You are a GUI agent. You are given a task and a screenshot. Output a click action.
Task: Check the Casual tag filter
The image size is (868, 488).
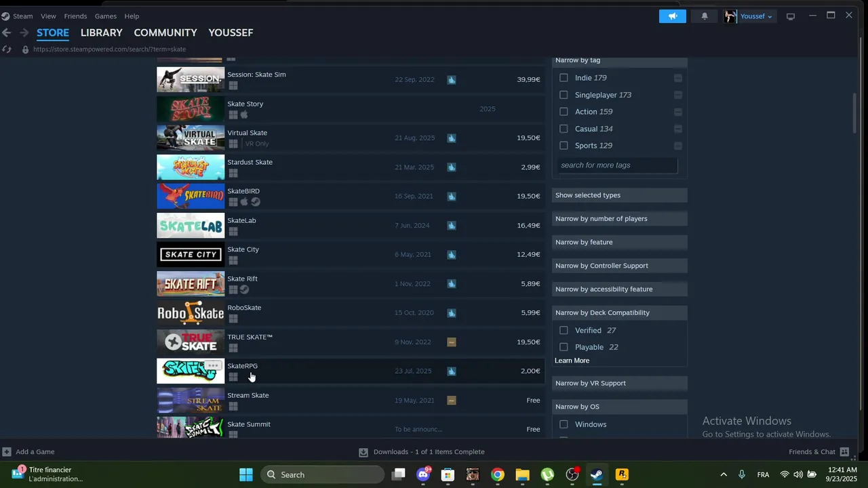pyautogui.click(x=564, y=129)
